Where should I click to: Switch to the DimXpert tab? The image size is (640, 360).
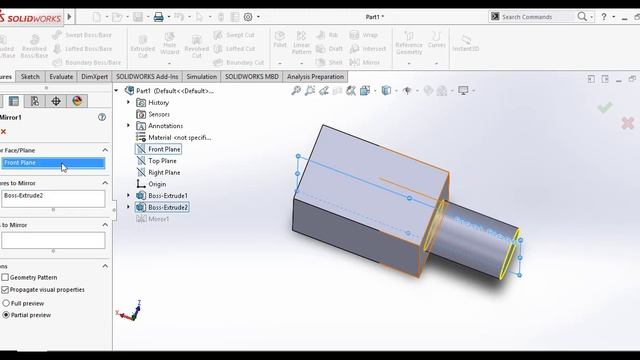coord(95,76)
